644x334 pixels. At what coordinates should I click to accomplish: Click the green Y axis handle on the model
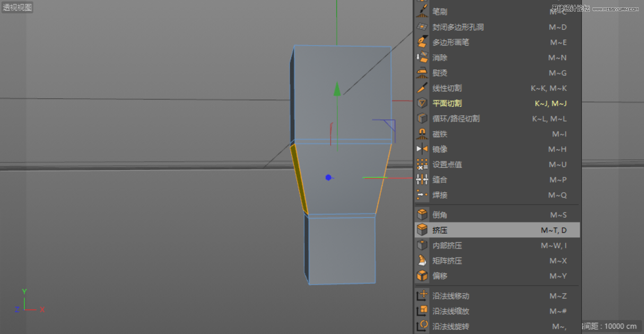pyautogui.click(x=337, y=90)
